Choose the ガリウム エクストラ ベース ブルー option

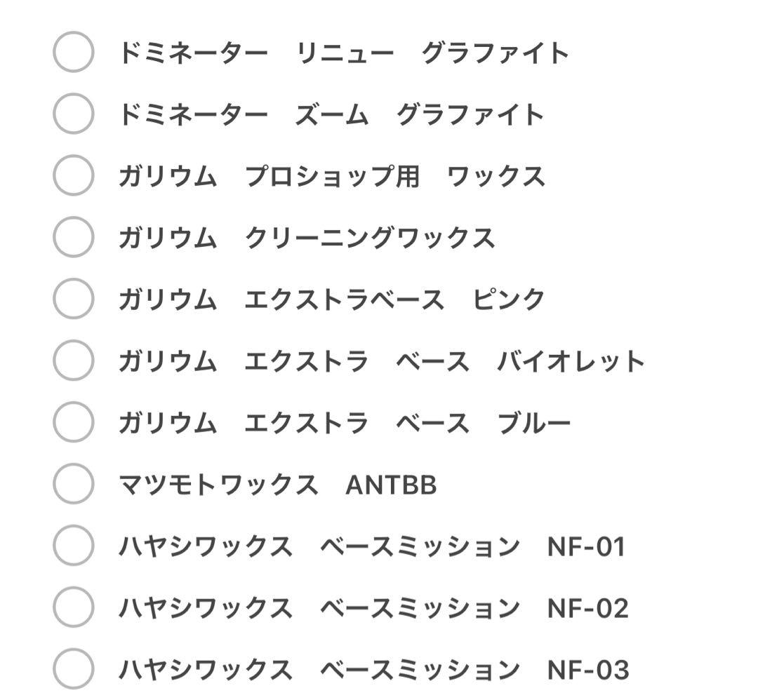[73, 422]
